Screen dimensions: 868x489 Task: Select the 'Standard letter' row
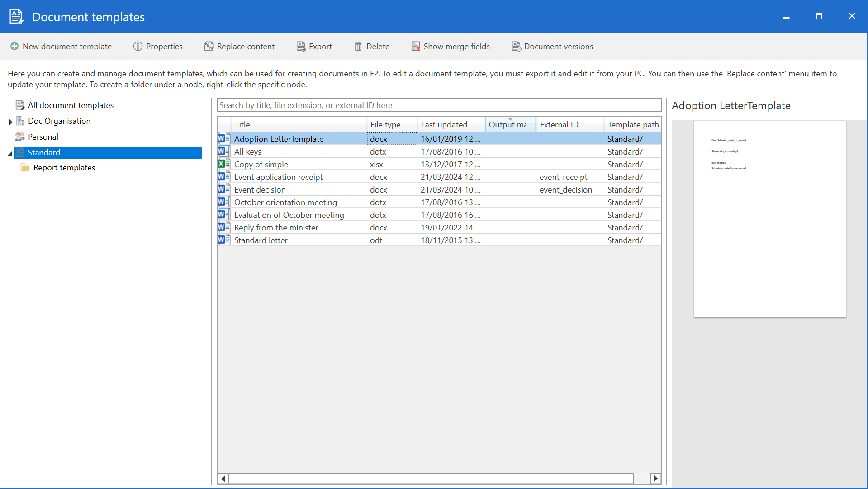439,240
